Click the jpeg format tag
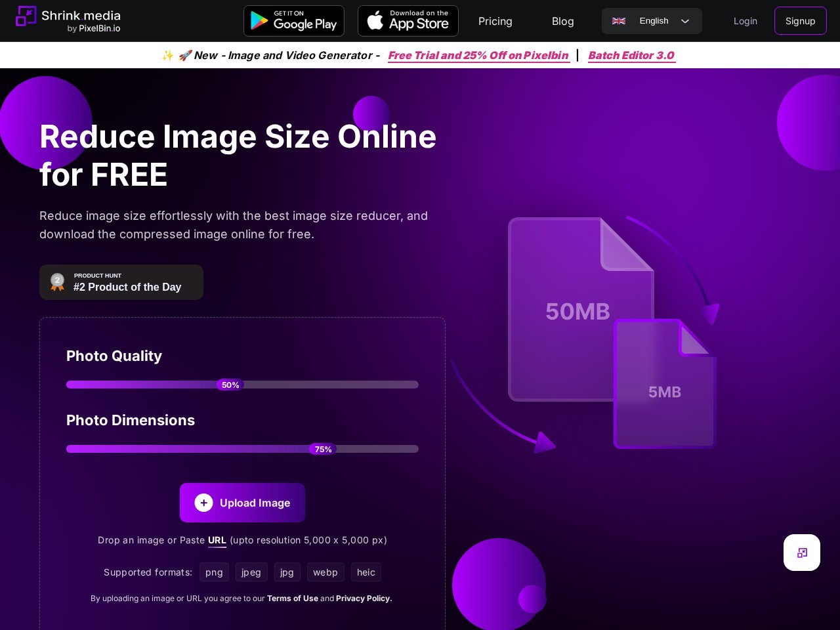This screenshot has width=840, height=630. point(251,572)
